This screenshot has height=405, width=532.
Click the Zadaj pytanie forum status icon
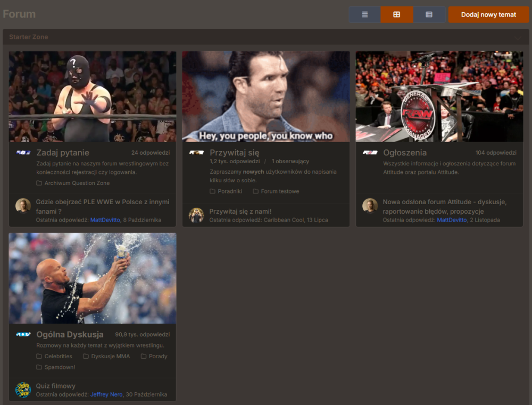[x=23, y=153]
